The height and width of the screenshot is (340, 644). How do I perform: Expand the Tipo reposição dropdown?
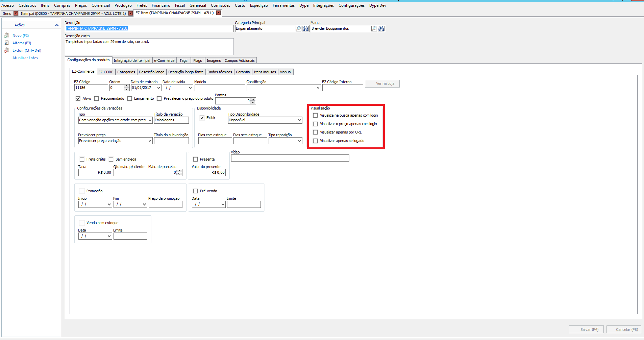[x=299, y=141]
